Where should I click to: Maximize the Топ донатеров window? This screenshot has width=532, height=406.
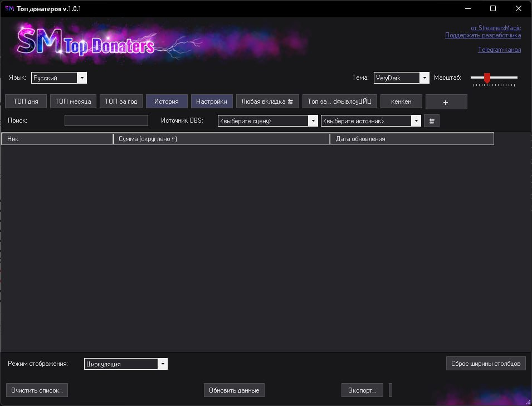(492, 8)
